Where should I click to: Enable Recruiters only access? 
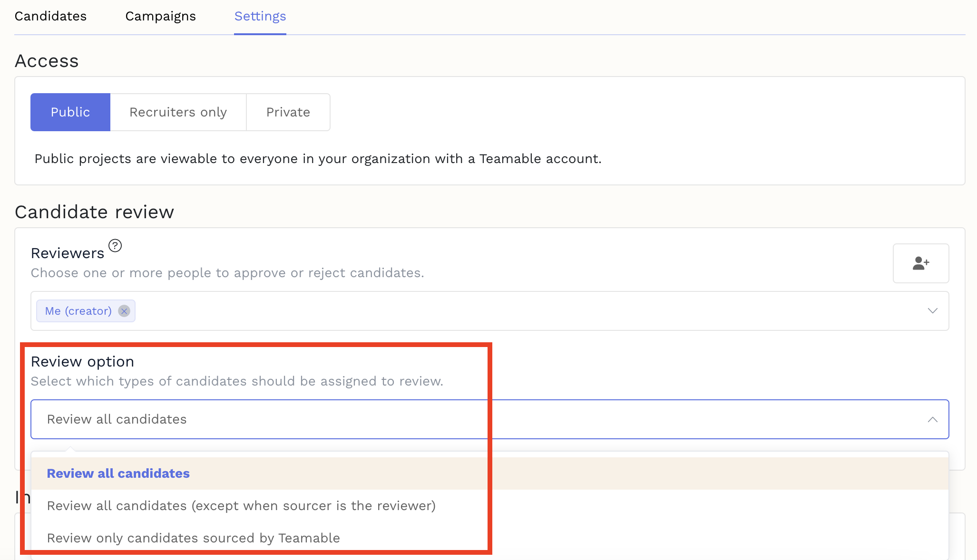[x=177, y=112]
